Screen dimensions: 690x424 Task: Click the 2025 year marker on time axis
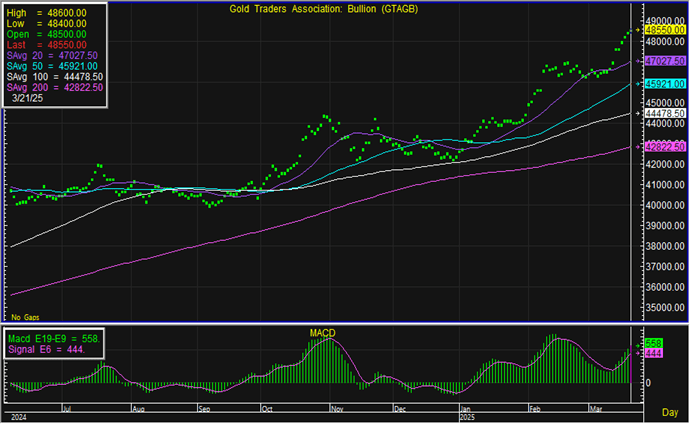tap(468, 417)
